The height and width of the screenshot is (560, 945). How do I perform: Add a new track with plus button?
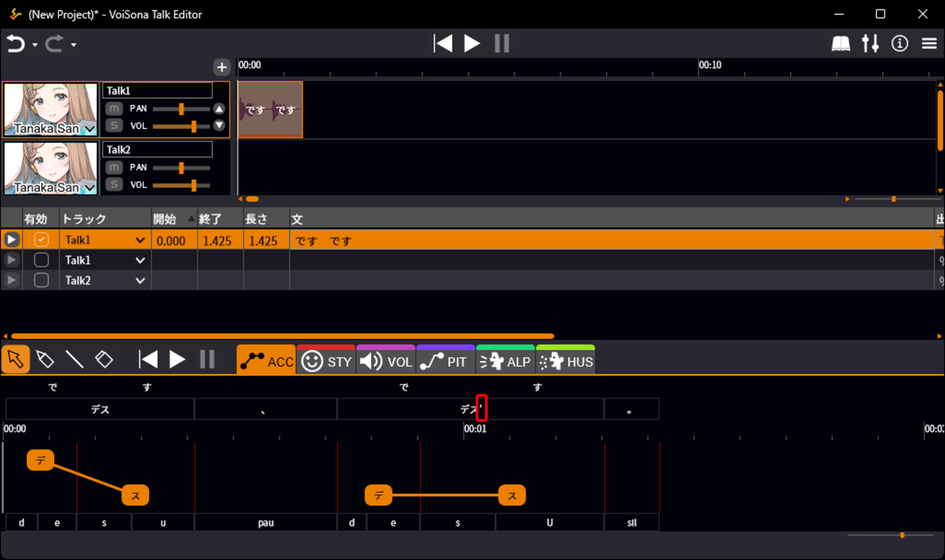pos(221,67)
